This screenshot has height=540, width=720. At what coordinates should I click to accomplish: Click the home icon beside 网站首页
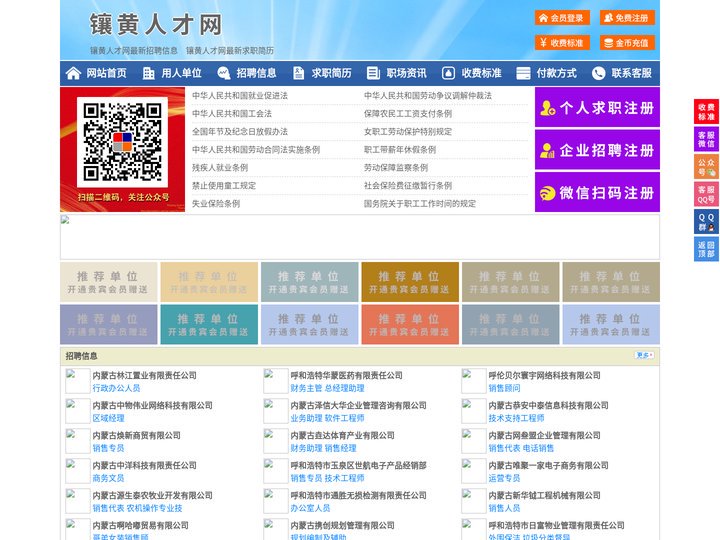(x=73, y=73)
